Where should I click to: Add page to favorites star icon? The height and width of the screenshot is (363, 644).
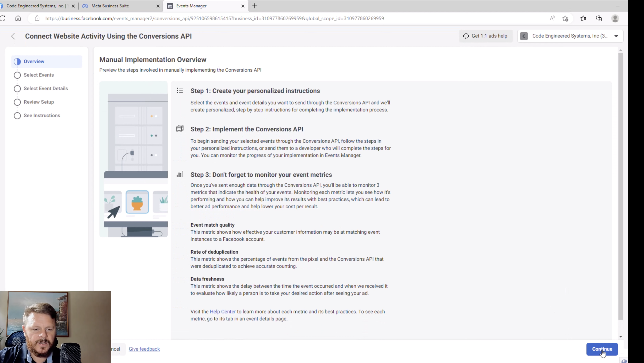[x=565, y=18]
